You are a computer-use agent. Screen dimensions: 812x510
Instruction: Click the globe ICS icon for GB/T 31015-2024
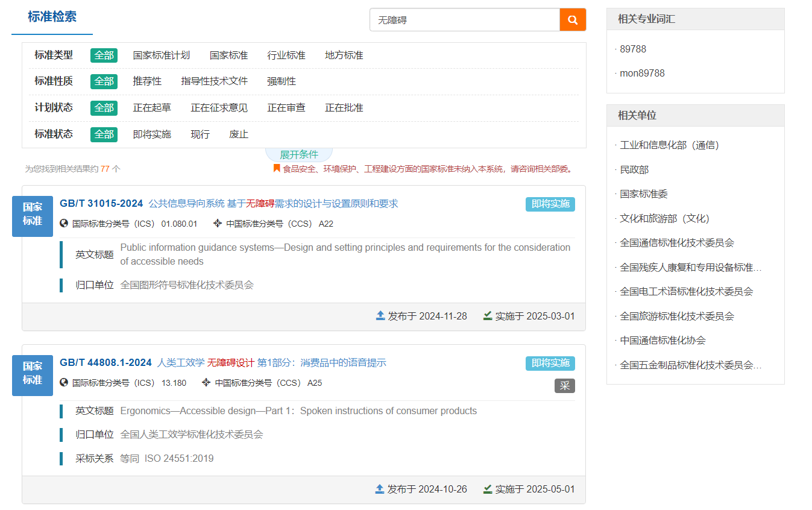pyautogui.click(x=64, y=224)
